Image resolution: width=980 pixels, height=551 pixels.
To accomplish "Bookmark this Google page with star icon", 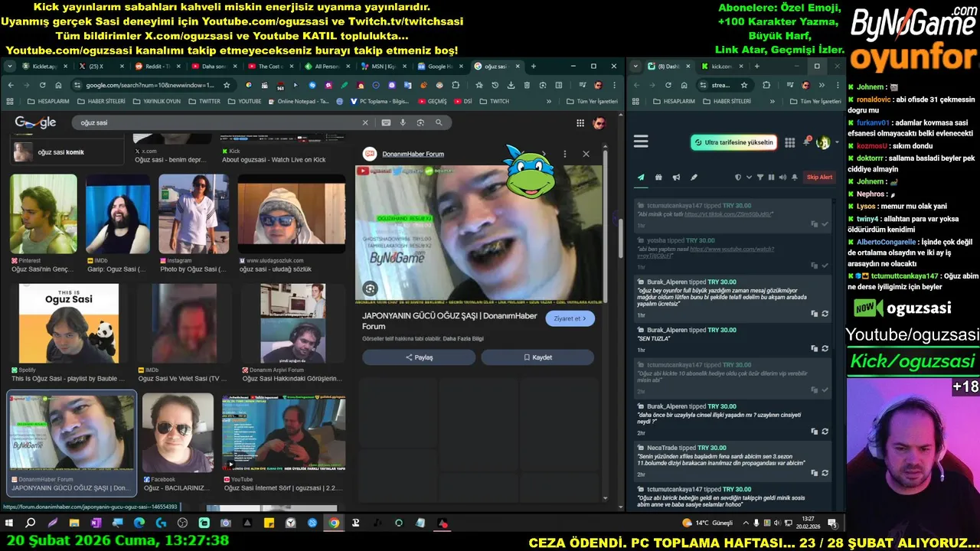I will coord(227,85).
